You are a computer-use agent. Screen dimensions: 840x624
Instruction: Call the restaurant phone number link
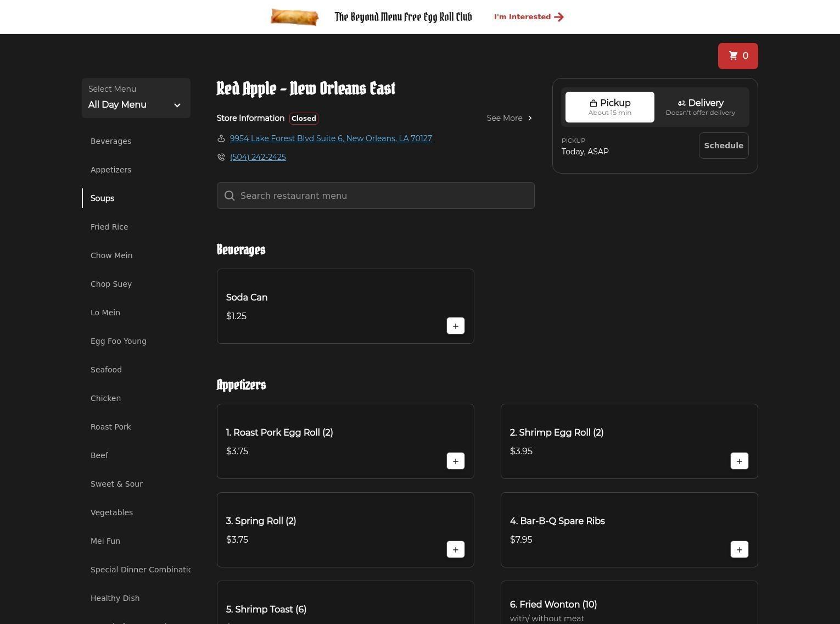(x=257, y=157)
